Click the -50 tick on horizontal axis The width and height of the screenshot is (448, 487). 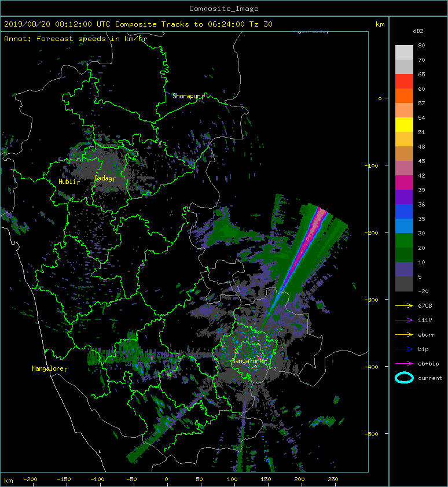[131, 479]
